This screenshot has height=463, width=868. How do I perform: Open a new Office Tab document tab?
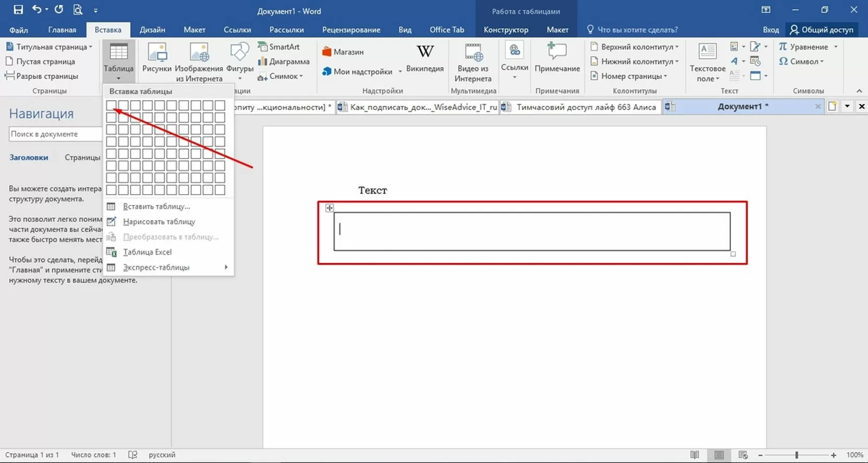click(x=833, y=107)
